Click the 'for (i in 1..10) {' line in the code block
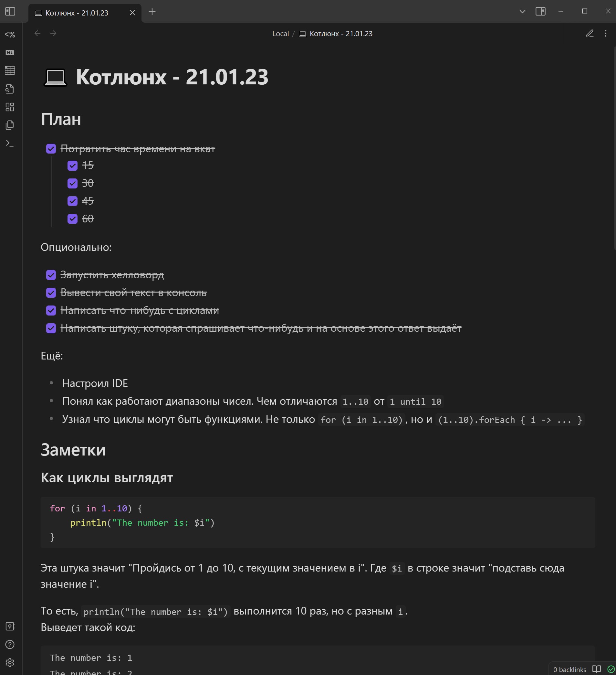The image size is (616, 675). [96, 508]
